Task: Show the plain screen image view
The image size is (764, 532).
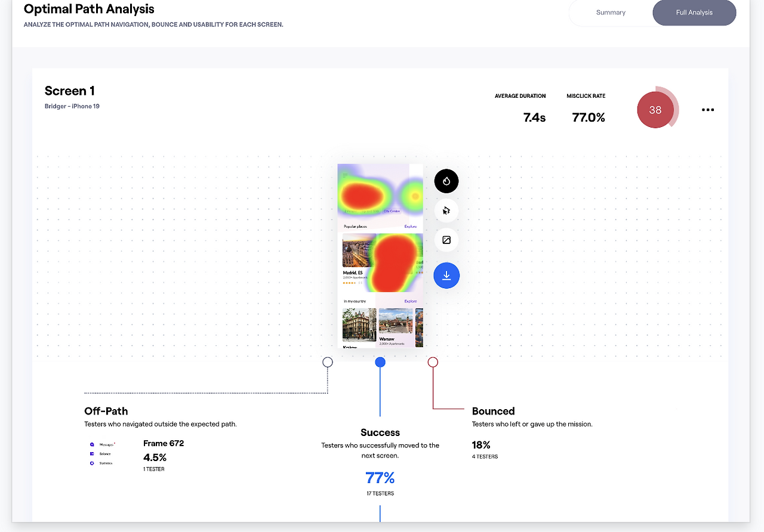Action: 446,240
